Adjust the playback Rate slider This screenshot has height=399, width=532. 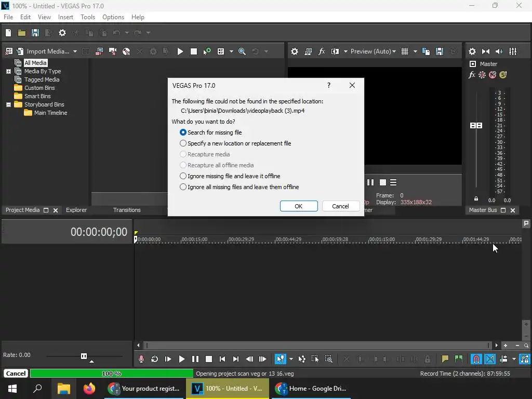84,356
